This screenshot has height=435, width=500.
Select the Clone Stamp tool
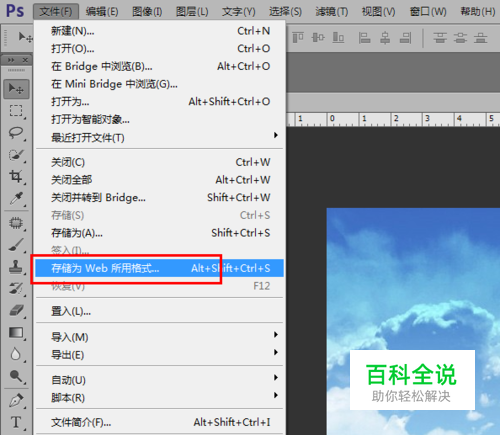[x=16, y=267]
